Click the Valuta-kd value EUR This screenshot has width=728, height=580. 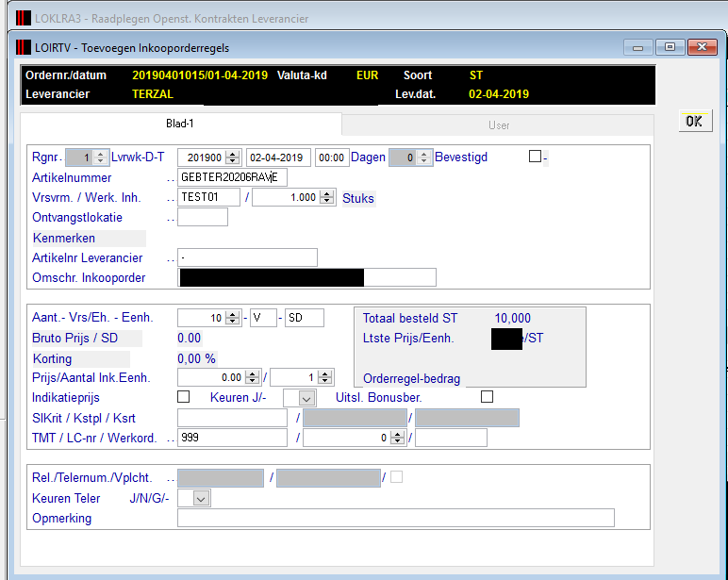tap(367, 75)
